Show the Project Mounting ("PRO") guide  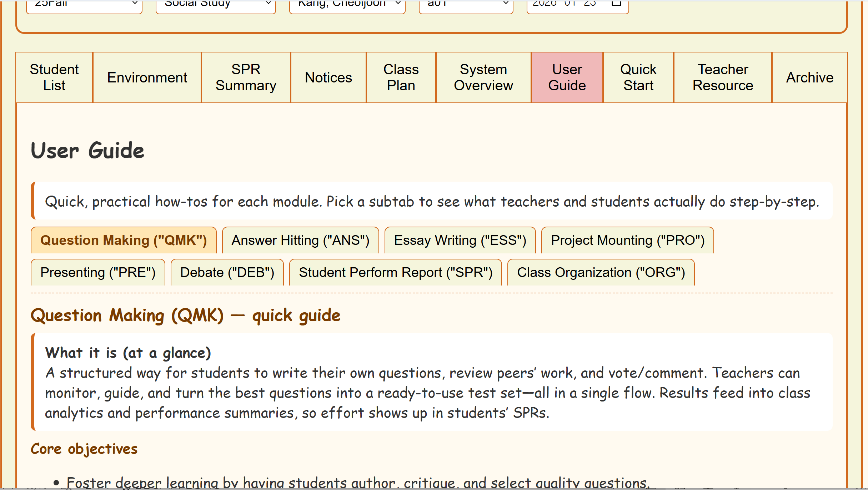tap(627, 240)
